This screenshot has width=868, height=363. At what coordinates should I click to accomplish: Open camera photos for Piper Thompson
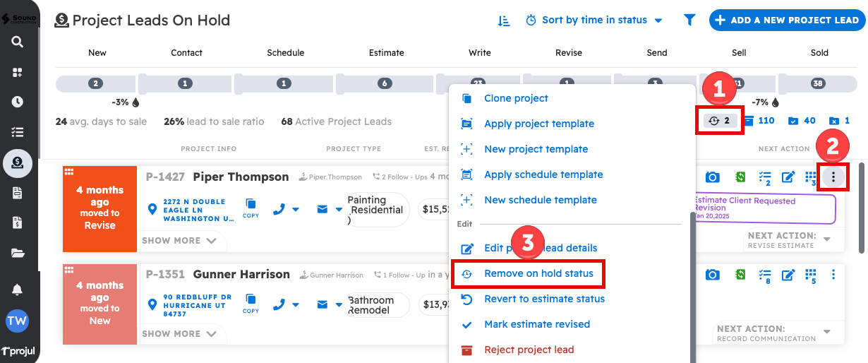point(713,177)
